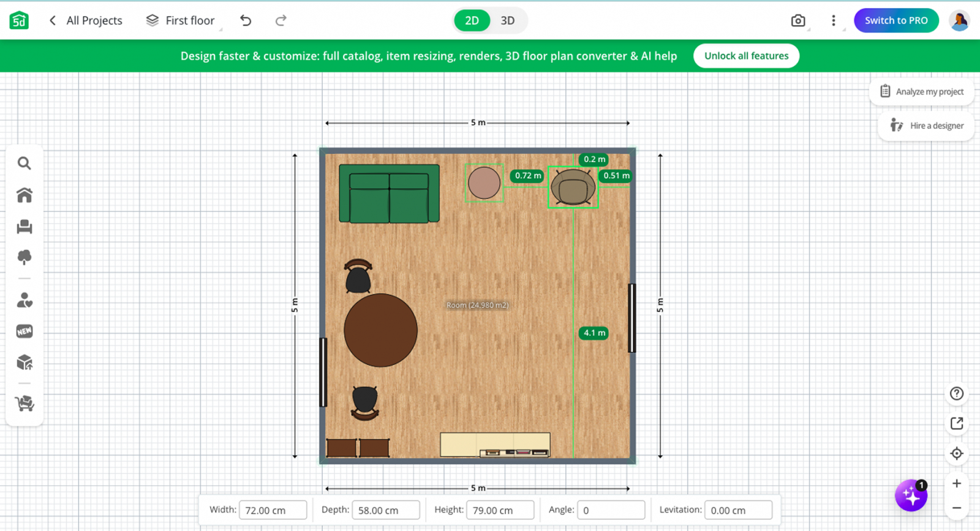Screen dimensions: 980x531
Task: Expand the First floor selector
Action: point(181,21)
